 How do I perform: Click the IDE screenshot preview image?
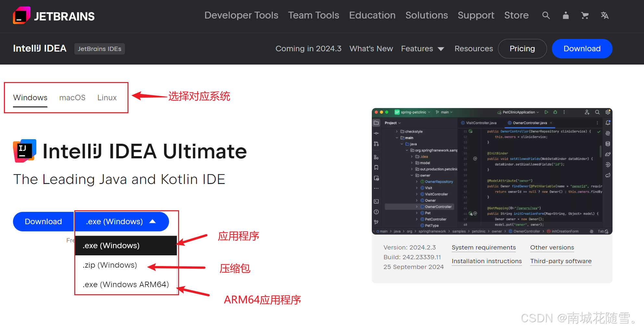[492, 171]
